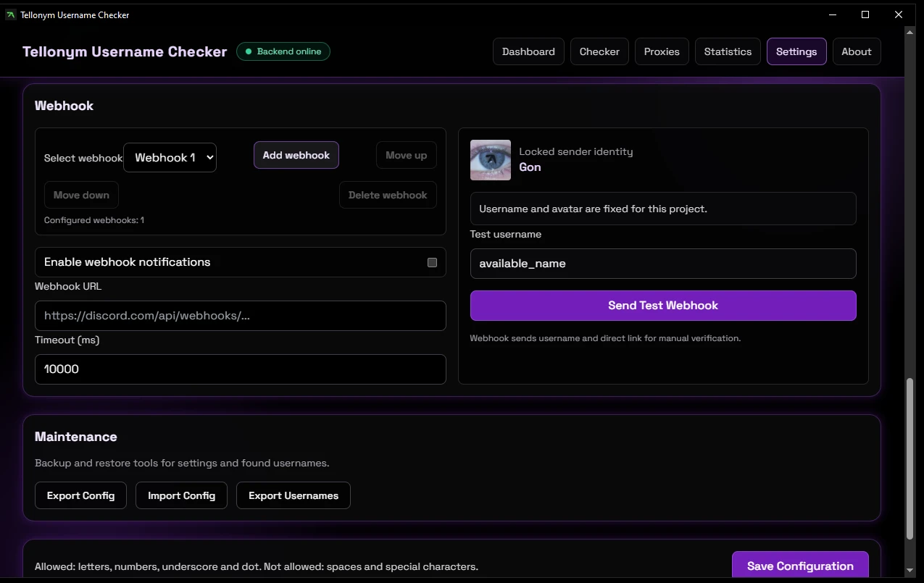The width and height of the screenshot is (924, 583).
Task: Click the Add webhook button
Action: (296, 155)
